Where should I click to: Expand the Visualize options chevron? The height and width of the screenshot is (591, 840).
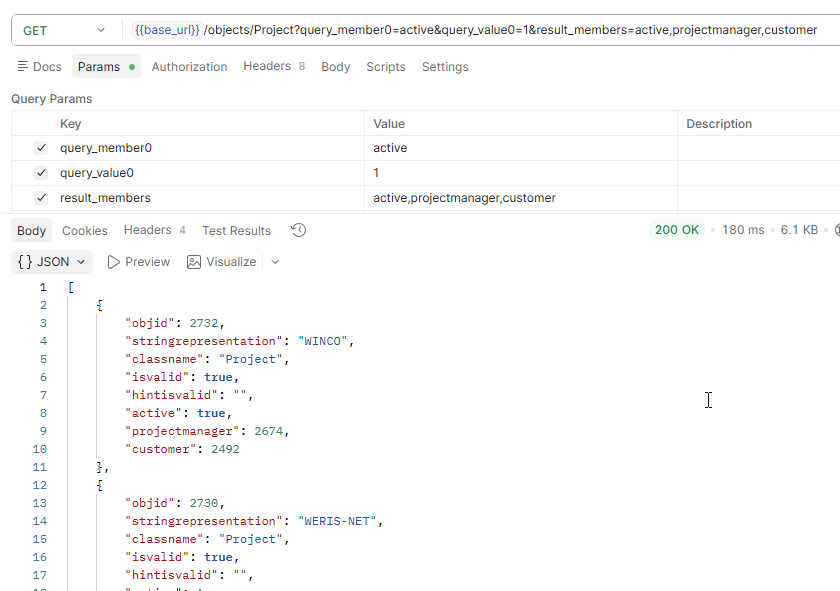(x=275, y=262)
